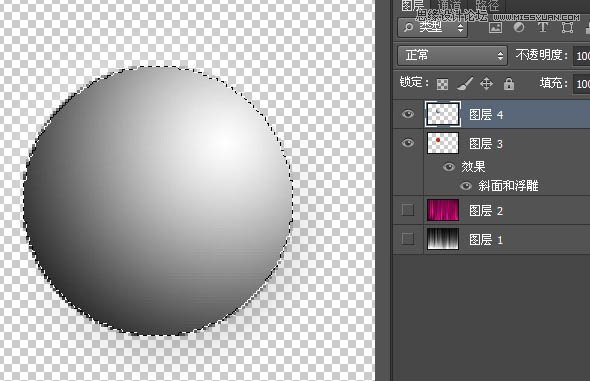Screen dimensions: 590x381
Task: Select 图层 3 thumbnail
Action: tap(443, 143)
